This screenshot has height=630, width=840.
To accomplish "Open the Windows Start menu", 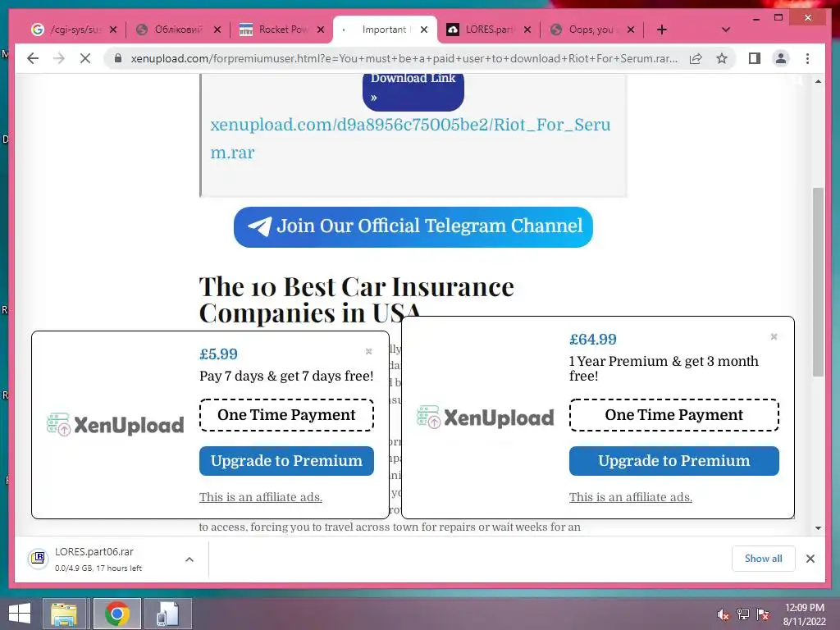I will [20, 614].
